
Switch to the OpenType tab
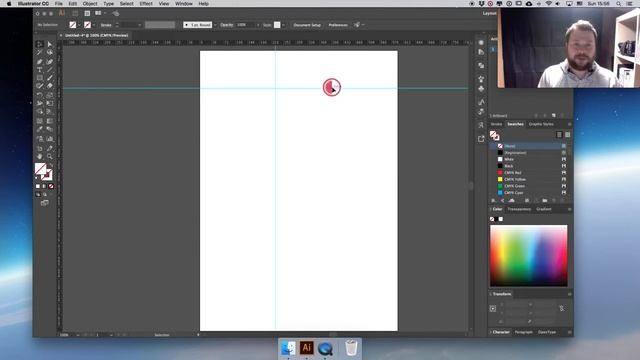point(547,332)
